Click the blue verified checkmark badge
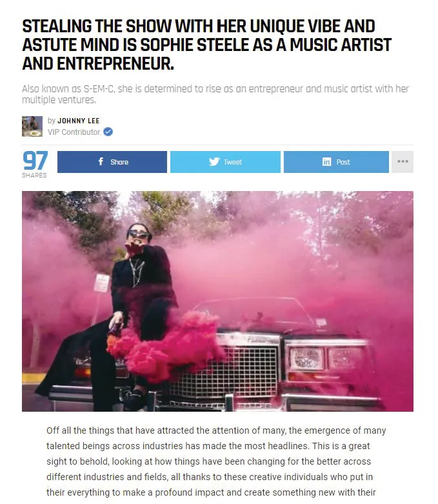Image resolution: width=438 pixels, height=504 pixels. 108,132
